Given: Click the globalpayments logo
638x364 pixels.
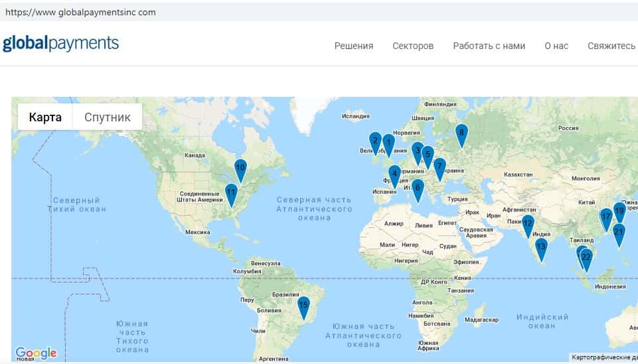Looking at the screenshot, I should [60, 44].
